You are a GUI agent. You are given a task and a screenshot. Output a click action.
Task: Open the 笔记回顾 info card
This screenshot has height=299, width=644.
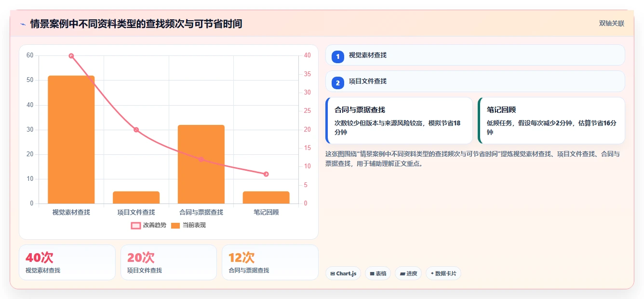pyautogui.click(x=551, y=121)
